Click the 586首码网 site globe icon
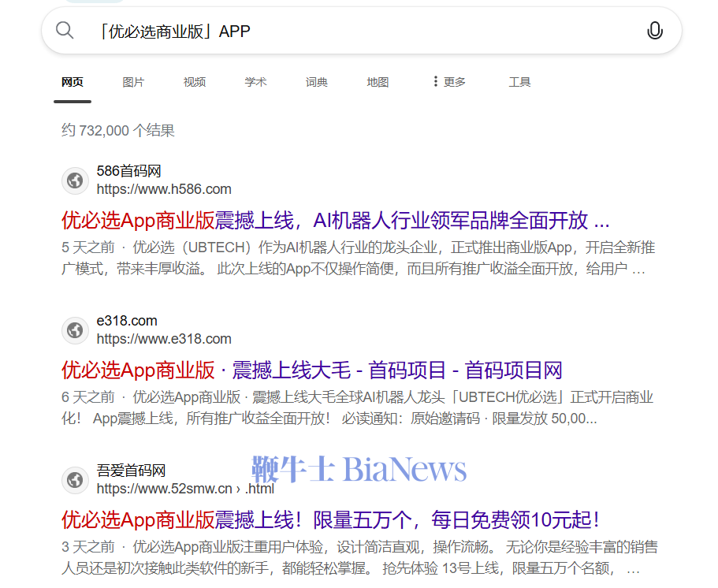 point(75,180)
